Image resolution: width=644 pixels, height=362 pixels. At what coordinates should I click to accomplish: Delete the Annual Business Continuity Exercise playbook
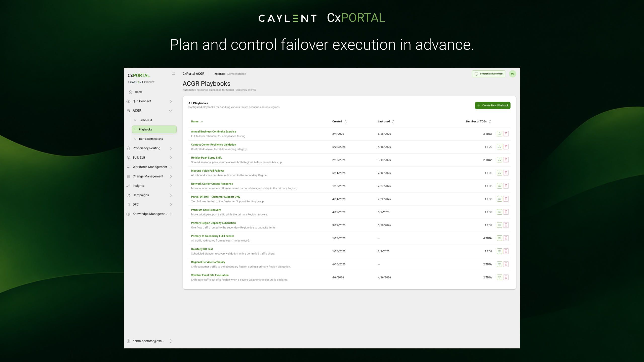point(506,134)
